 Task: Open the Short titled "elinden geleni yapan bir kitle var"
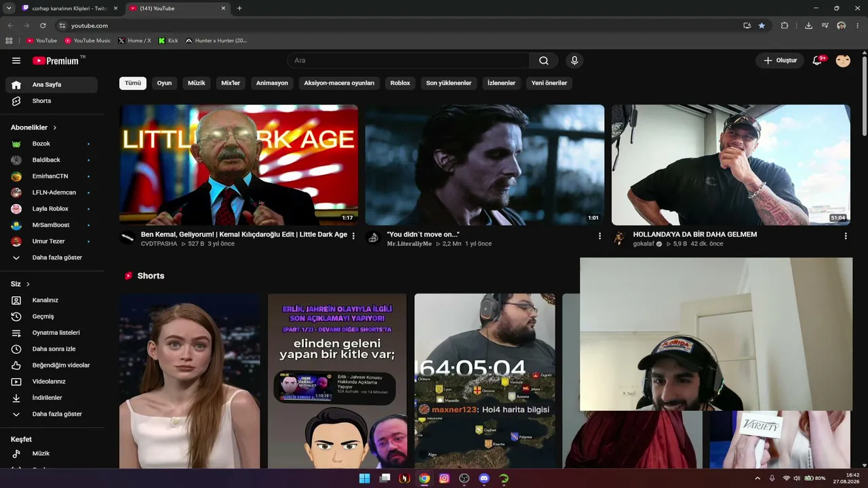pos(337,381)
